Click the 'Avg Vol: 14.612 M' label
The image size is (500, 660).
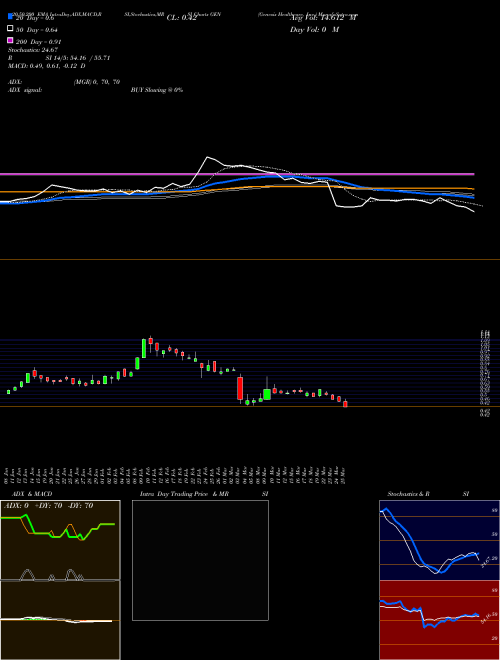323,18
